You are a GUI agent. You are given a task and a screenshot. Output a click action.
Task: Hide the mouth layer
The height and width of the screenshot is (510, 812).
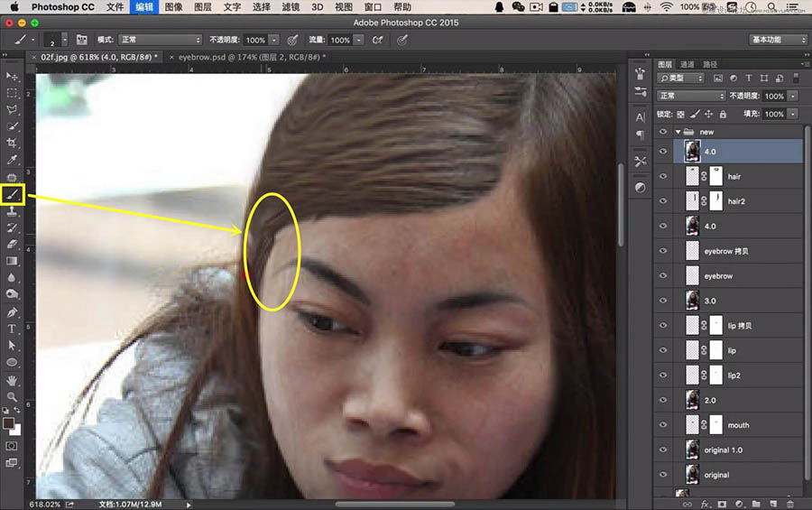(663, 425)
